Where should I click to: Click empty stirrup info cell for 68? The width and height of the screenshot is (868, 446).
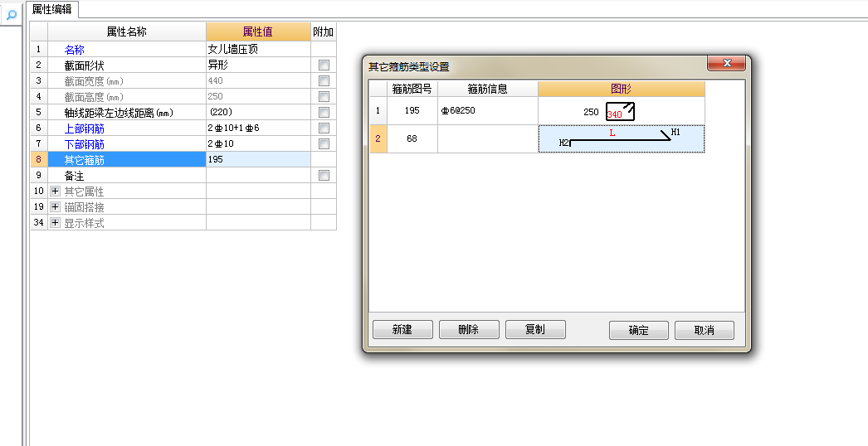click(x=488, y=139)
